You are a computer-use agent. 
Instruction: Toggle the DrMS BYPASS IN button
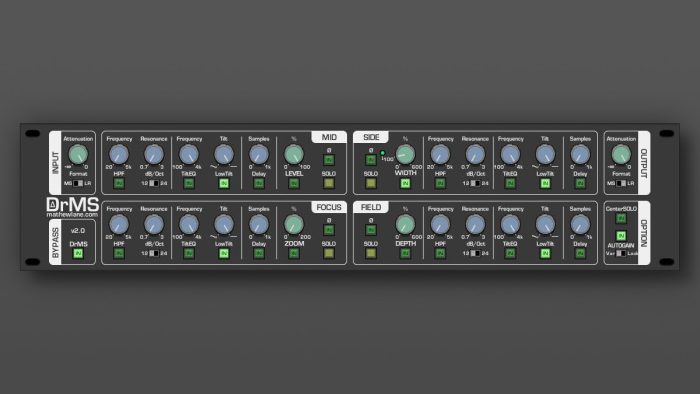point(78,253)
